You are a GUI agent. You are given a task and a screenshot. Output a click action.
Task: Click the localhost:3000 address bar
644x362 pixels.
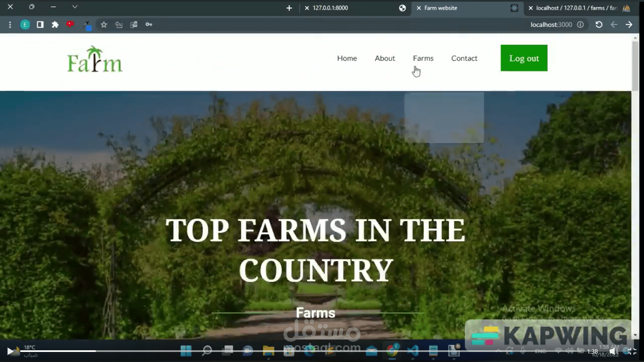coord(551,24)
